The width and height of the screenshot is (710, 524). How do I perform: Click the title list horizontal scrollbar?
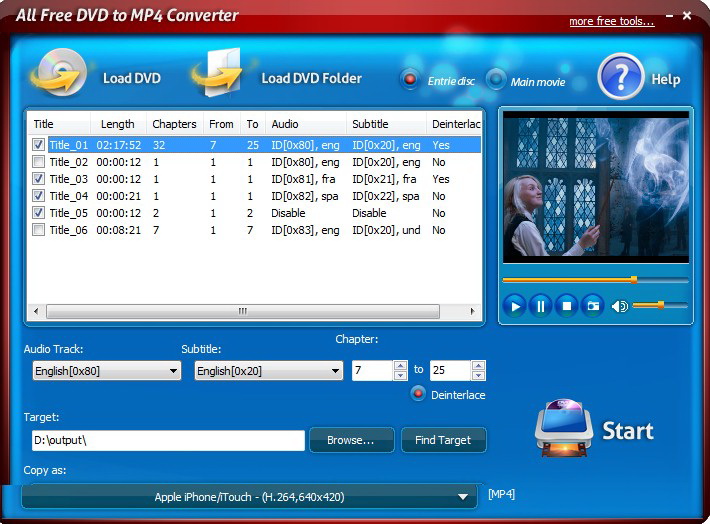[243, 311]
